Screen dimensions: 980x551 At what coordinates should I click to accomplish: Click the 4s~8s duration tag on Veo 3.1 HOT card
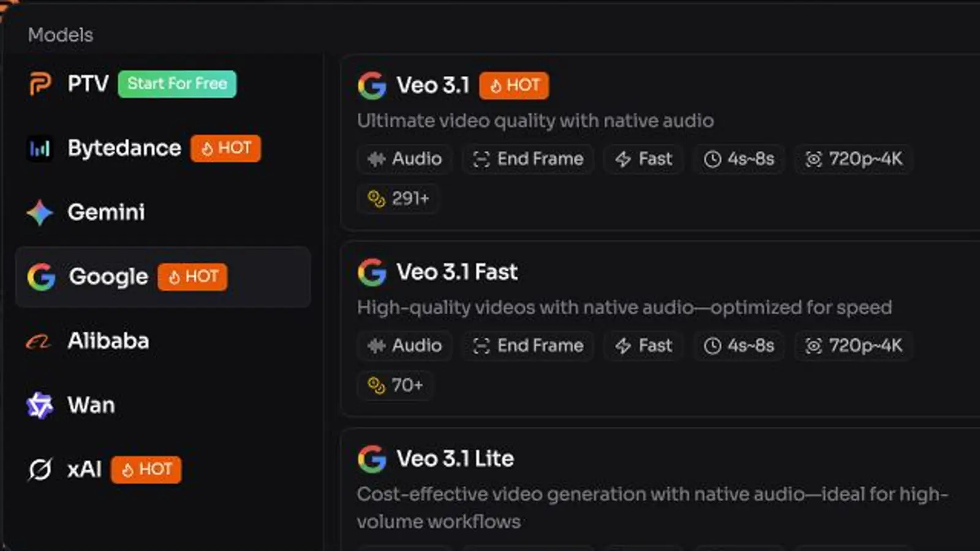(739, 159)
